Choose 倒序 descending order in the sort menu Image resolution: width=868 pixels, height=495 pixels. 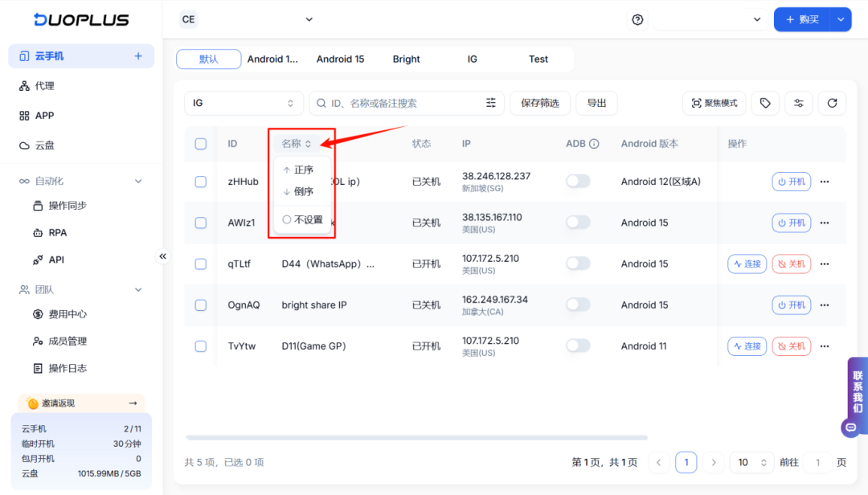[x=301, y=193]
